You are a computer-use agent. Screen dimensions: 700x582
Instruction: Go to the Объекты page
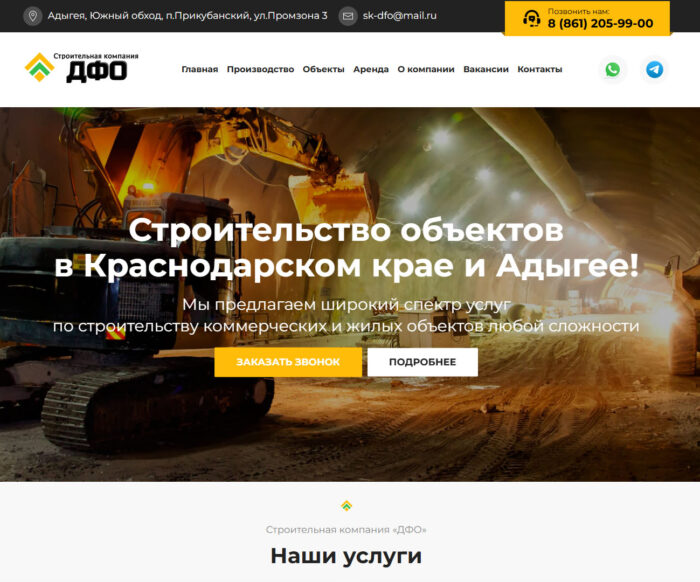click(323, 70)
